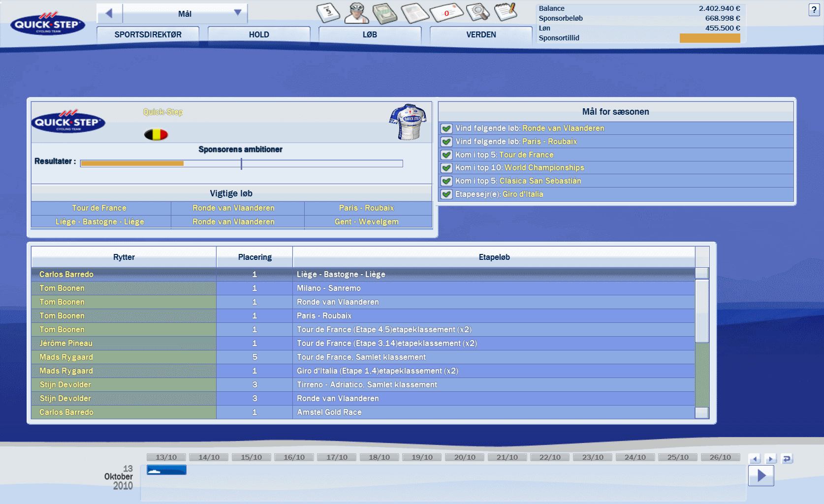Toggle the Ronde van Vlaanderen goal checkbox

[446, 128]
